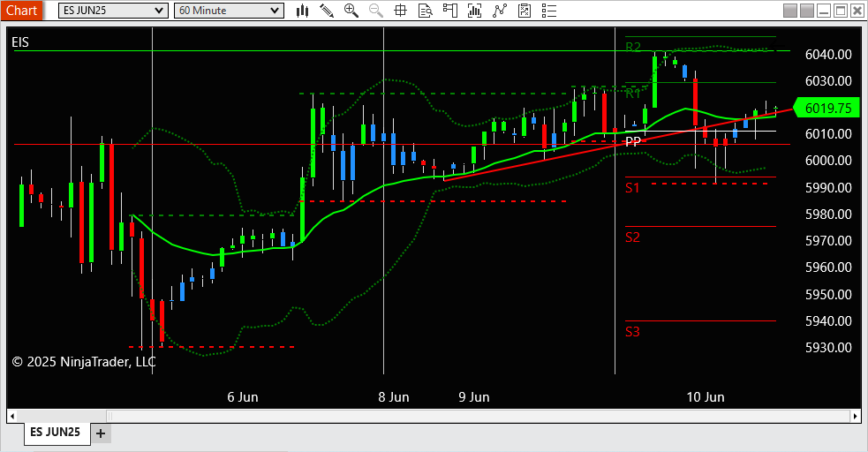Image resolution: width=868 pixels, height=452 pixels.
Task: Click the 9 Jun date label
Action: coord(474,397)
